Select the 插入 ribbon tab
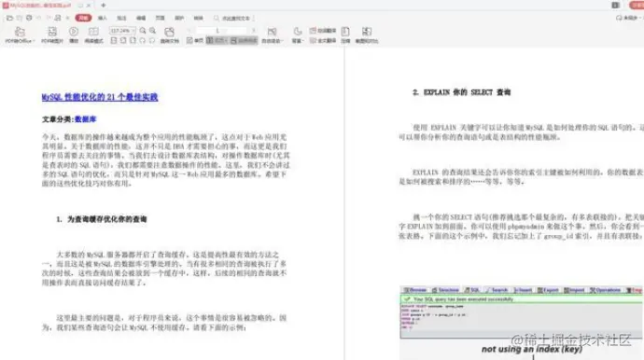Viewport: 644px width, 360px height. point(103,18)
